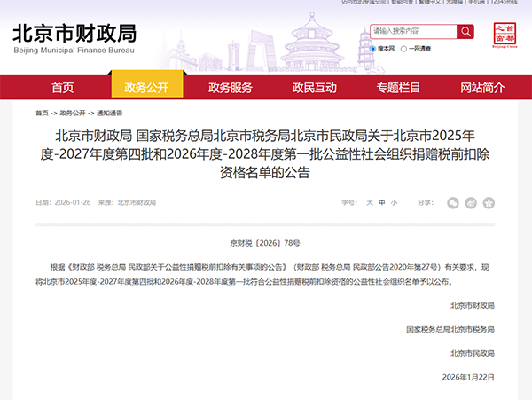Open the 政务服务 navigation menu
The height and width of the screenshot is (400, 532).
pyautogui.click(x=231, y=88)
